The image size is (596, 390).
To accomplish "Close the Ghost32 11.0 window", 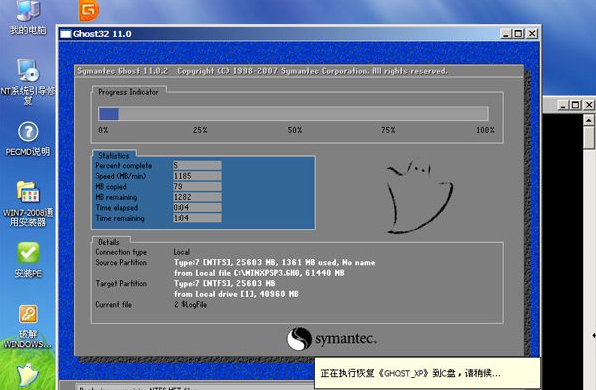I will tap(532, 34).
